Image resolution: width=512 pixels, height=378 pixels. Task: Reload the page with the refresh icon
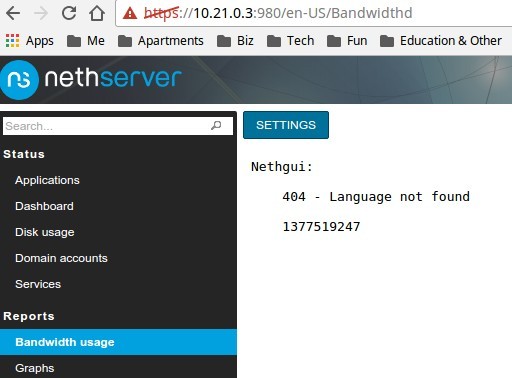point(69,13)
